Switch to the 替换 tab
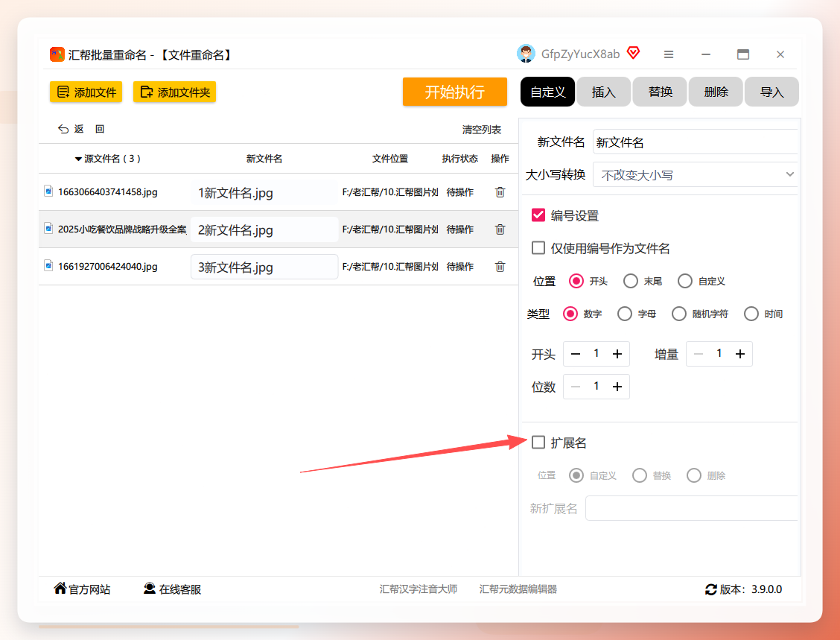 (x=660, y=92)
